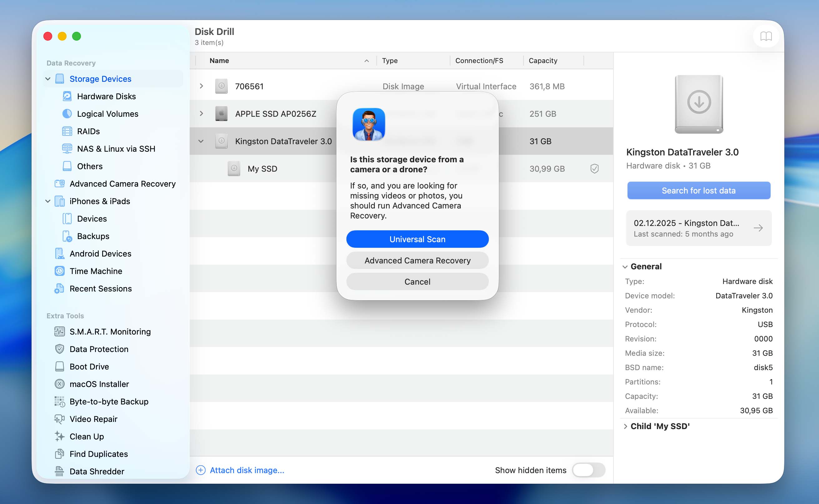
Task: Select Logical Volumes in the sidebar
Action: pyautogui.click(x=107, y=114)
